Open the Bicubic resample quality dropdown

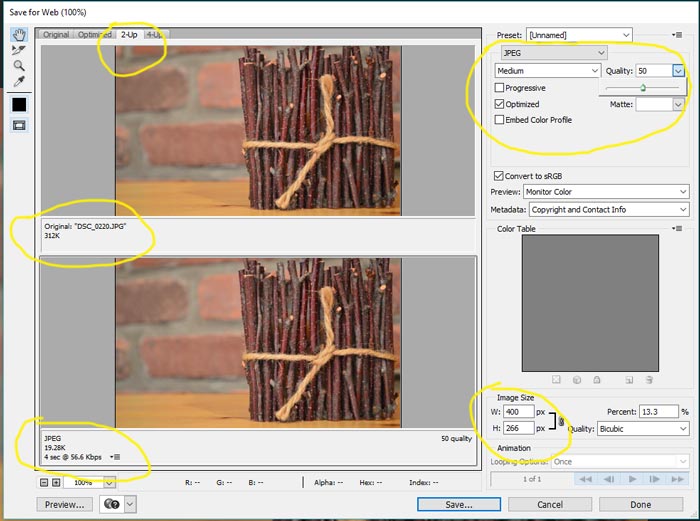(x=643, y=429)
